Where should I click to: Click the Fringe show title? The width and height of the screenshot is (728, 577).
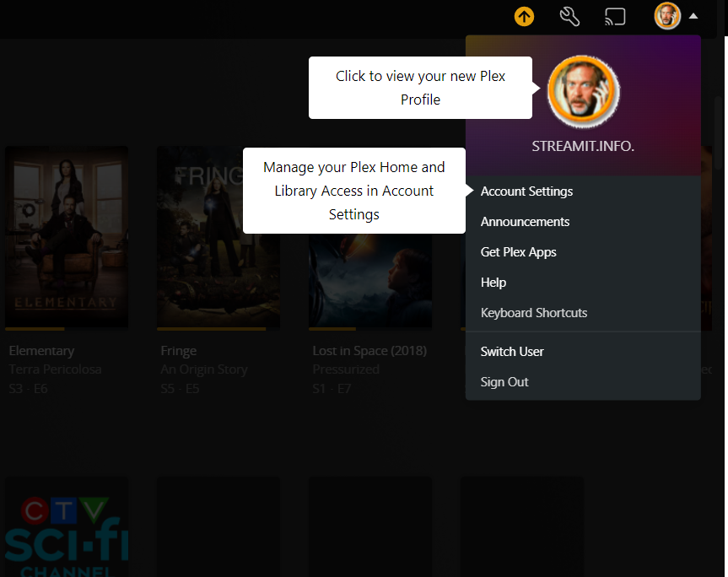tap(179, 350)
